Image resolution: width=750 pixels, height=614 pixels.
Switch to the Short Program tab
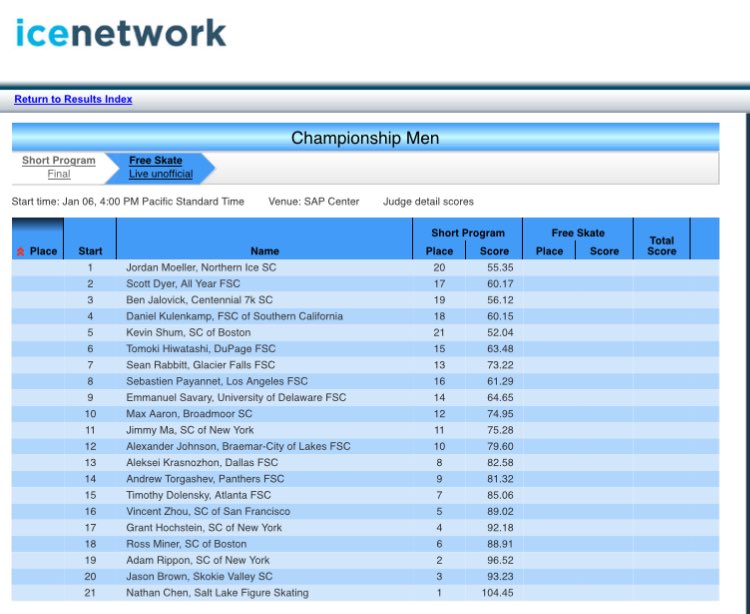coord(59,160)
